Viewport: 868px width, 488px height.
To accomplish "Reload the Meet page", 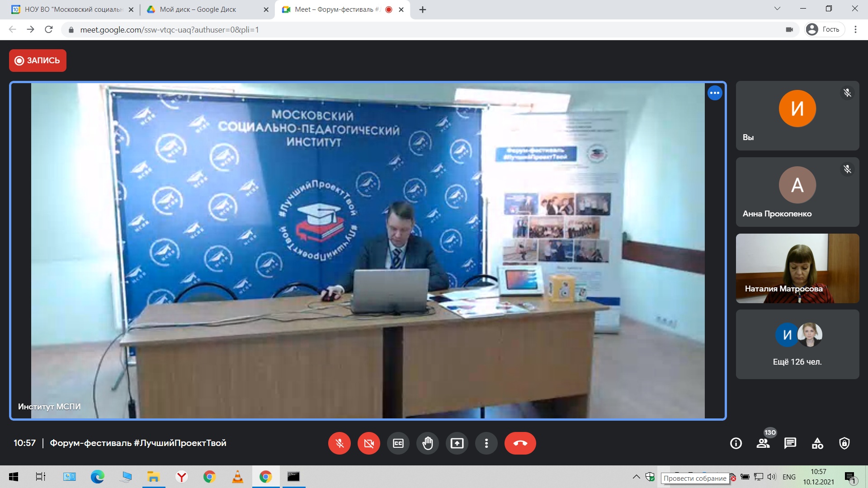I will click(49, 29).
